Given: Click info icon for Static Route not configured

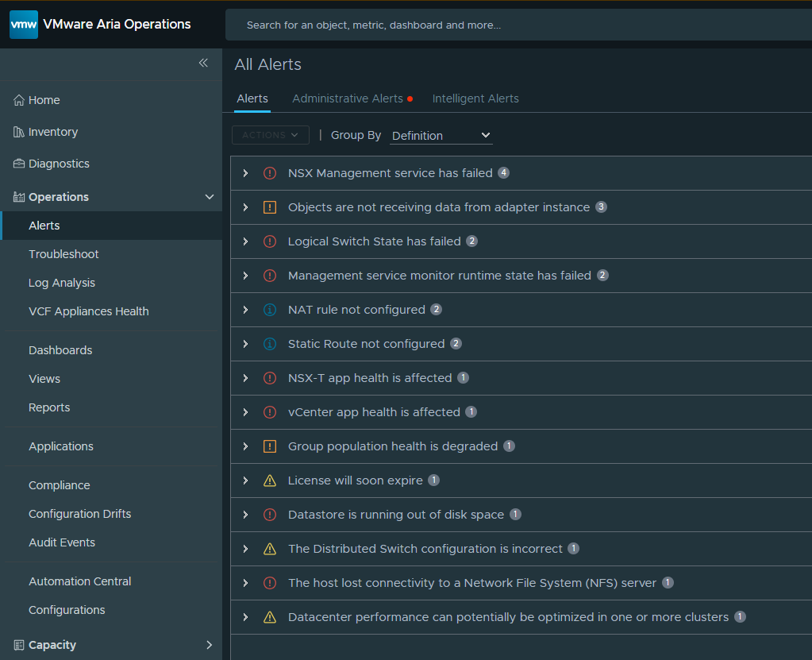Looking at the screenshot, I should point(270,344).
